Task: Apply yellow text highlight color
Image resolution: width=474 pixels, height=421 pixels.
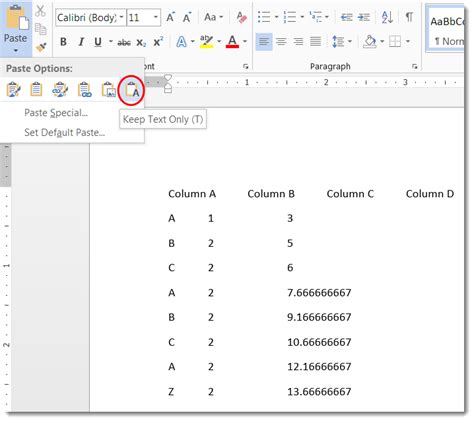Action: 207,42
